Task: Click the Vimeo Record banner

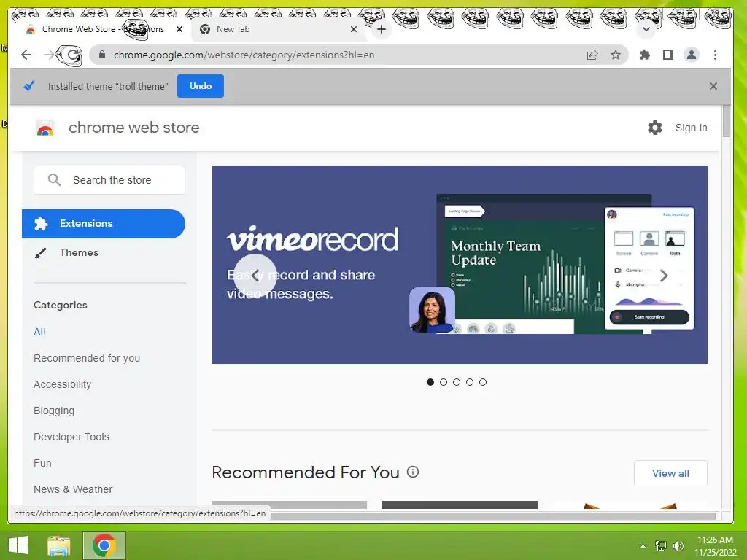Action: [x=460, y=265]
